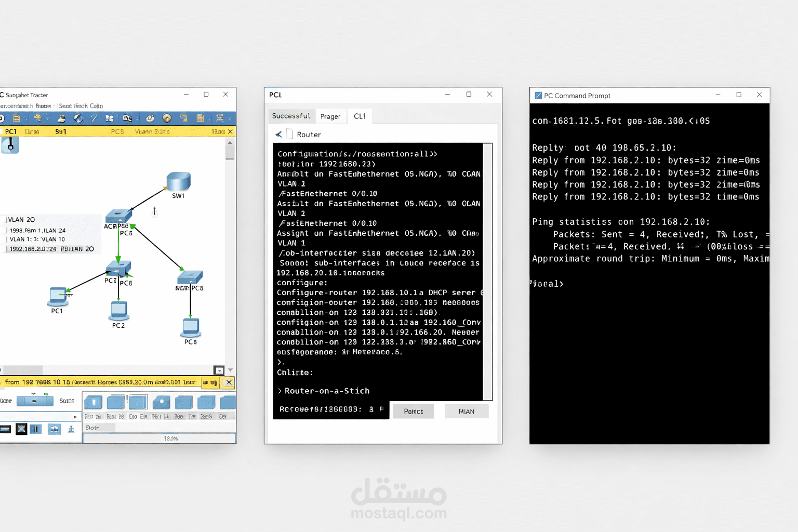The image size is (798, 532).
Task: Select S91 in the yellow header bar
Action: click(61, 132)
